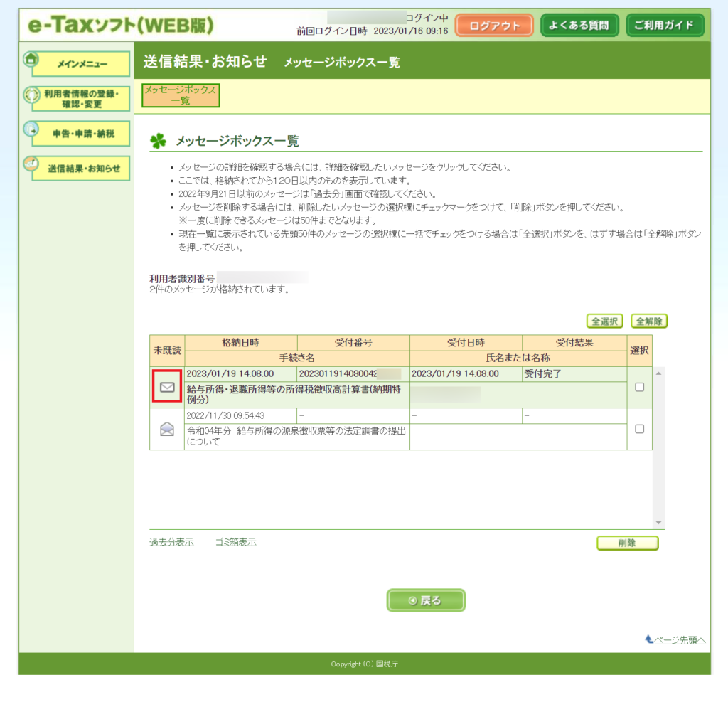Open the ゴミ箱表示 link
728x702 pixels.
click(235, 542)
